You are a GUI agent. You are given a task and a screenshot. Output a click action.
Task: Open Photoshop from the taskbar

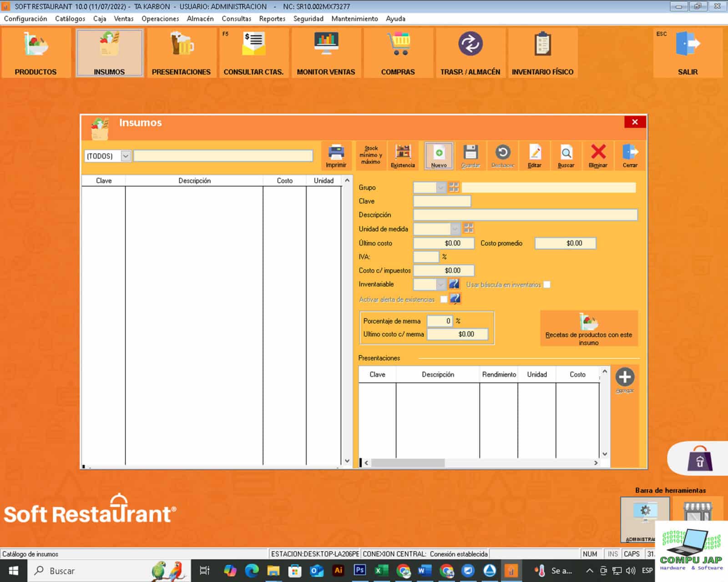click(x=360, y=570)
